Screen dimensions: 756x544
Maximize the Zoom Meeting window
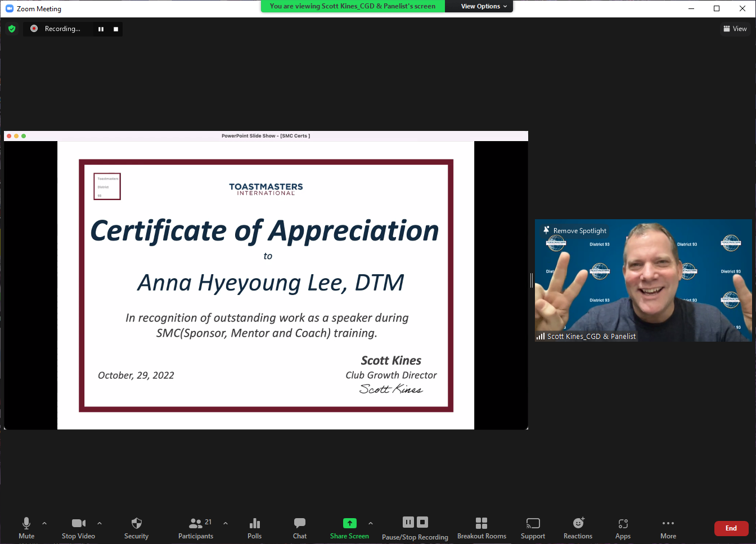(x=717, y=8)
